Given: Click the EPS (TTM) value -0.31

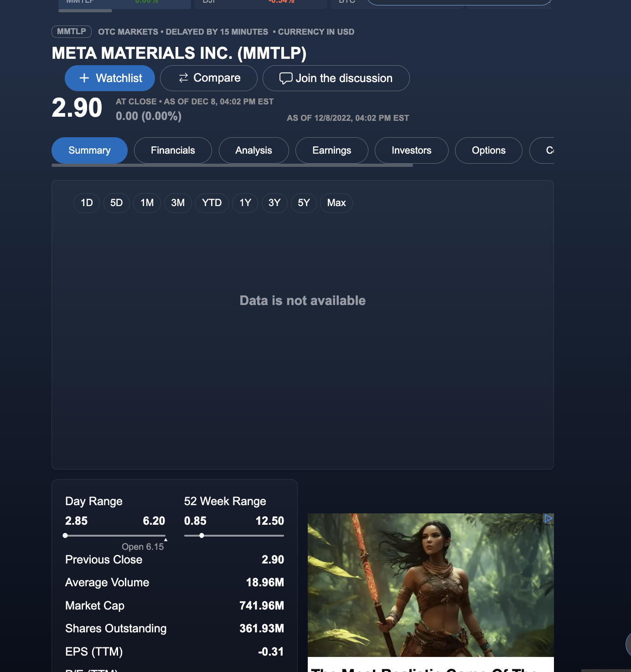Looking at the screenshot, I should [271, 651].
